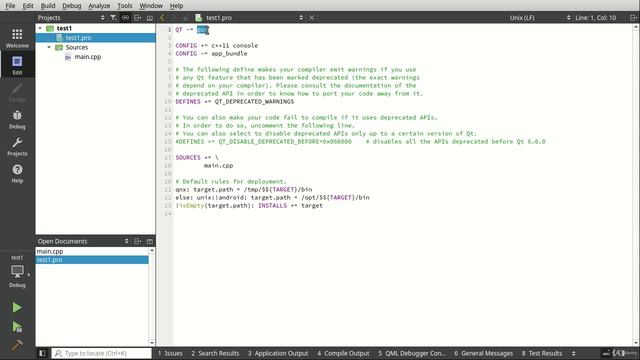Show the 8 Test Results pane
The width and height of the screenshot is (640, 360).
[542, 353]
